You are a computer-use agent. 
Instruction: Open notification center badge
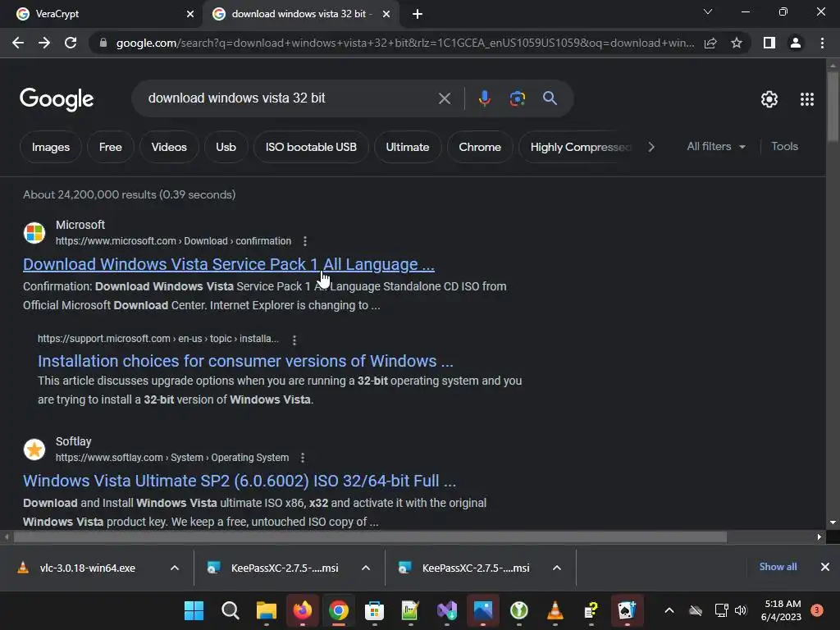point(817,609)
